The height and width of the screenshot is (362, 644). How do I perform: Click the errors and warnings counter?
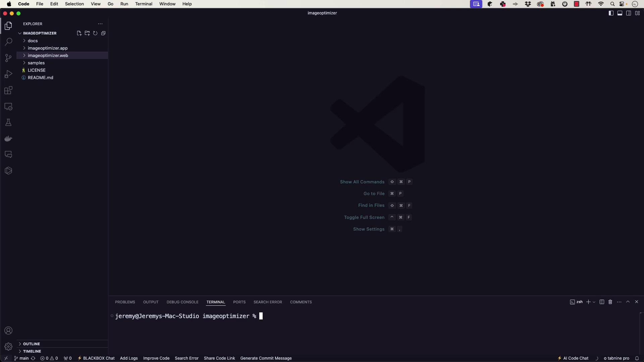[49, 358]
